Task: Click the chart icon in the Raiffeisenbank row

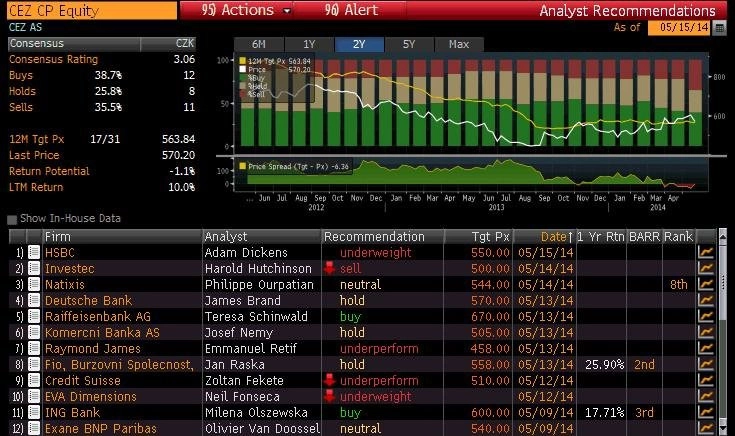Action: (x=705, y=316)
